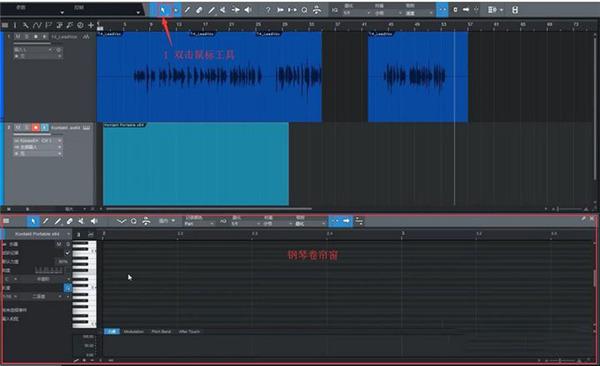Select the Eraser tool in piano roll toolbar
This screenshot has width=600, height=366.
click(69, 221)
